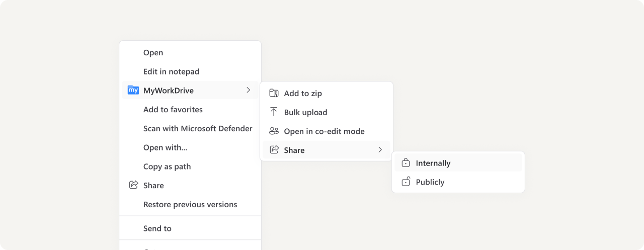The image size is (644, 250).
Task: Open Restore previous versions
Action: [190, 205]
